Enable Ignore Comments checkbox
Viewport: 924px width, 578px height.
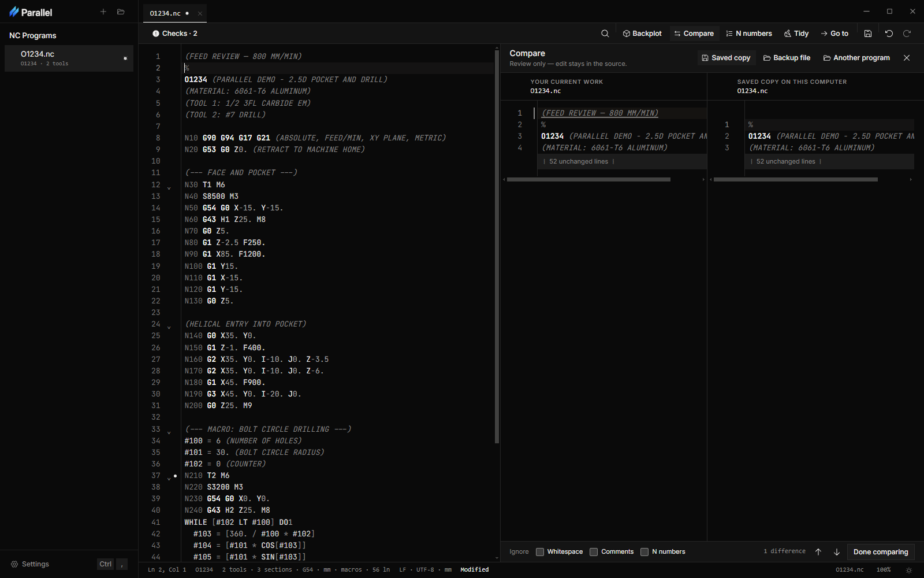(x=594, y=552)
